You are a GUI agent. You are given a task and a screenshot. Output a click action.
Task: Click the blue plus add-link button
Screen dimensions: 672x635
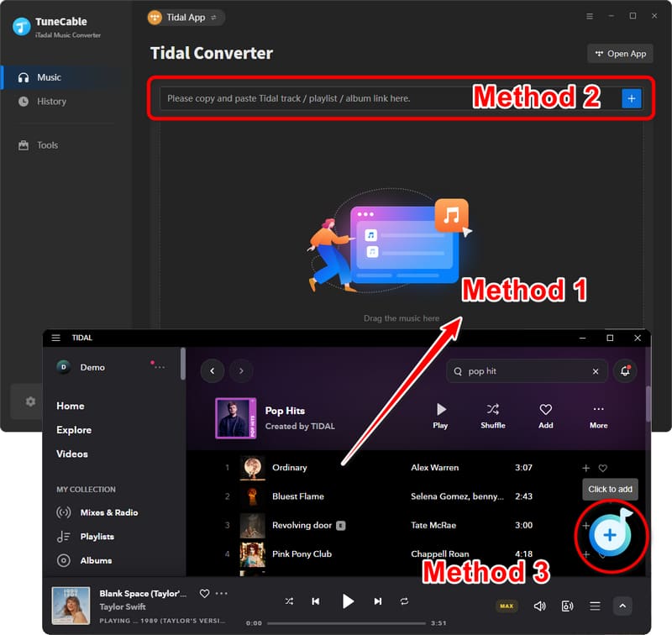coord(632,98)
